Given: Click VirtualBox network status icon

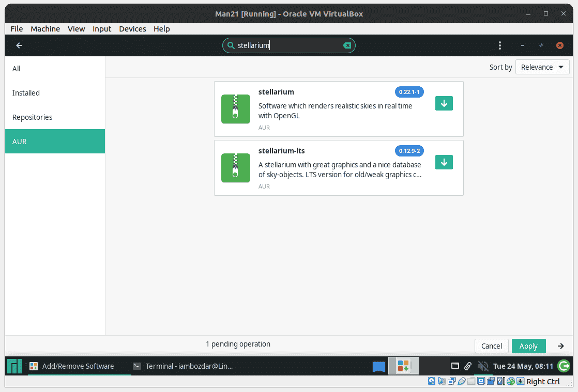Looking at the screenshot, I should point(451,381).
